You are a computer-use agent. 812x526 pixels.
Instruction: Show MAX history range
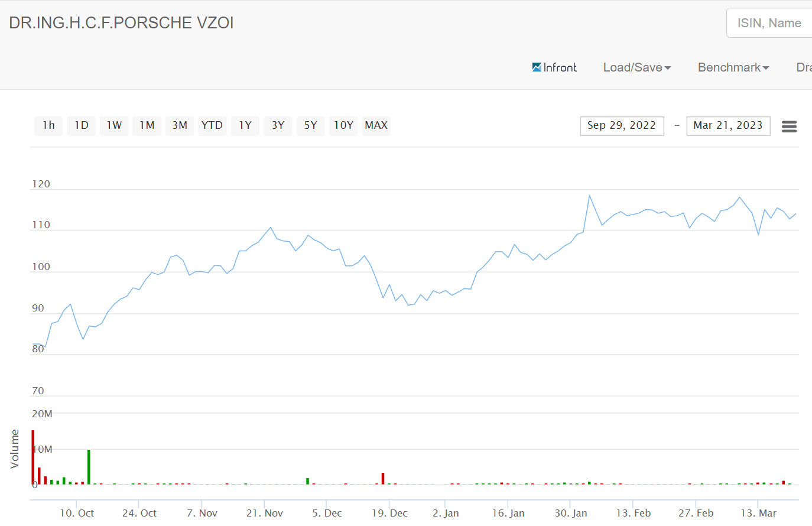click(x=376, y=125)
